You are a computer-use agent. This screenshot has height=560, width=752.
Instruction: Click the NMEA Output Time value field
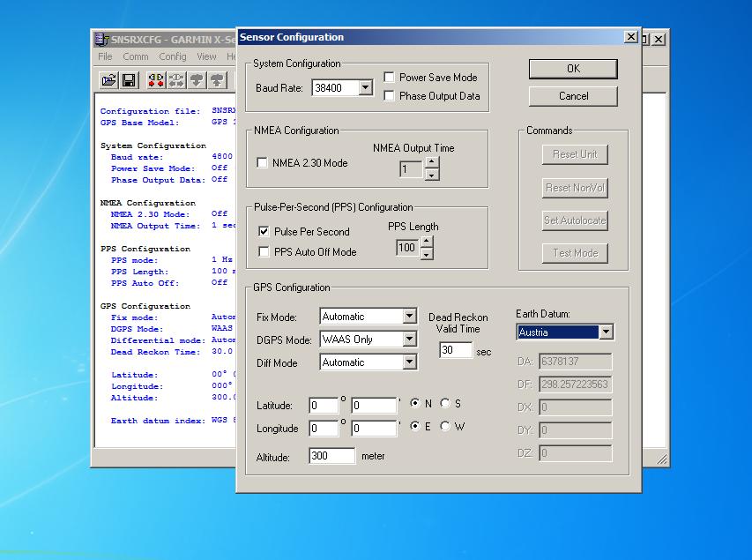coord(412,169)
